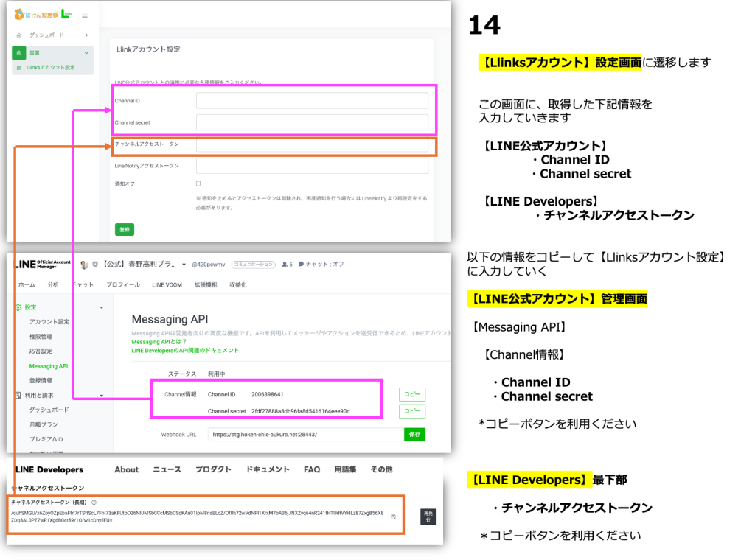Click the Channel ID input field in Llinks settings
This screenshot has width=755, height=560.
[312, 100]
